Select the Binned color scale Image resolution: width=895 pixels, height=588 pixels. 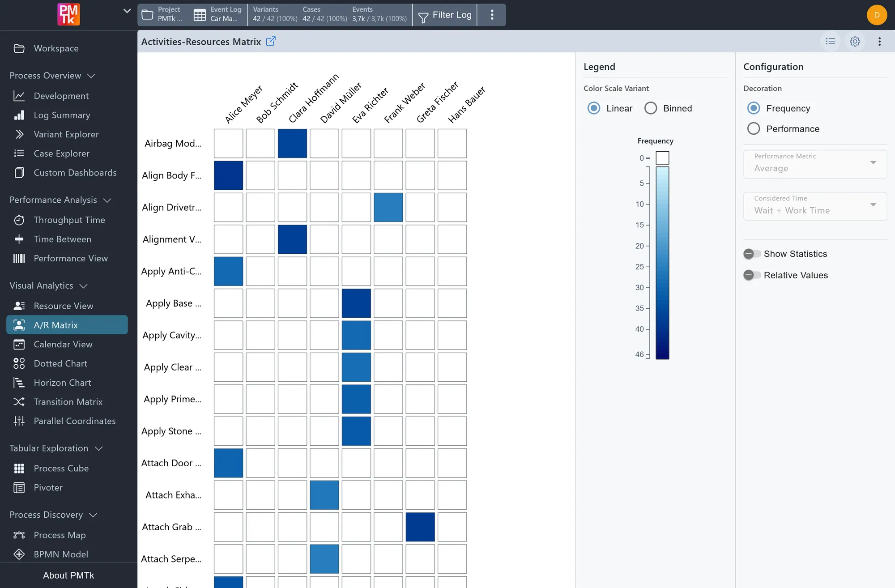point(651,108)
